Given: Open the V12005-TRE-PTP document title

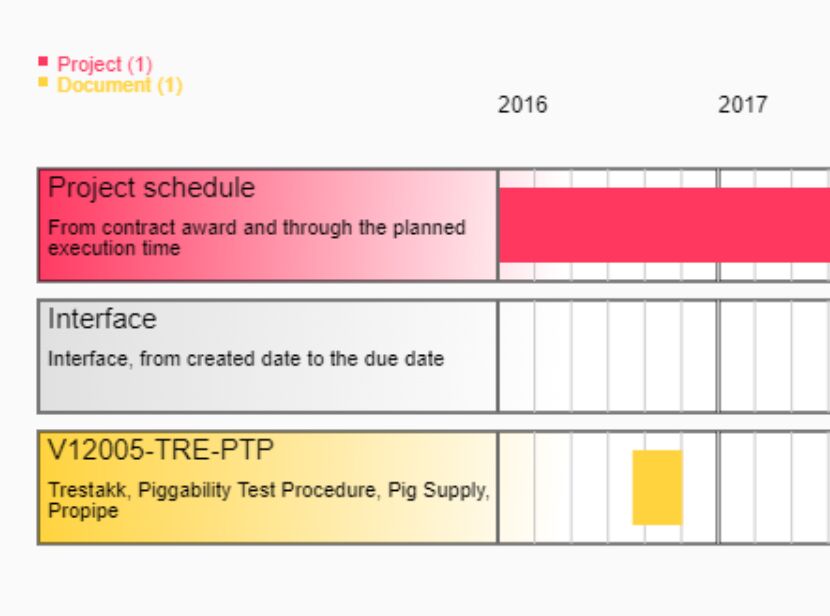Looking at the screenshot, I should pyautogui.click(x=160, y=450).
